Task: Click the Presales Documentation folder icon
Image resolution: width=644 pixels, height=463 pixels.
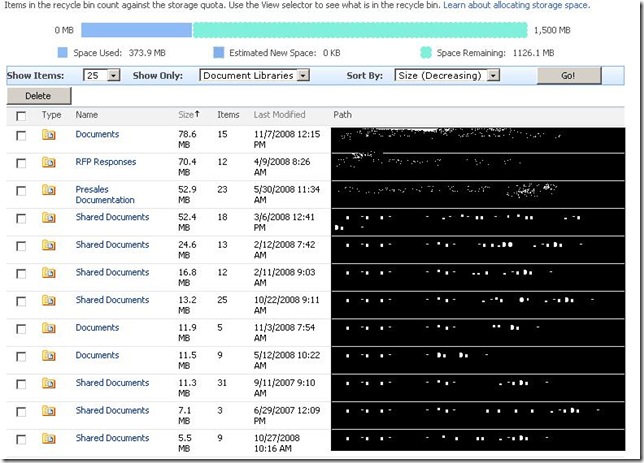Action: pos(48,190)
